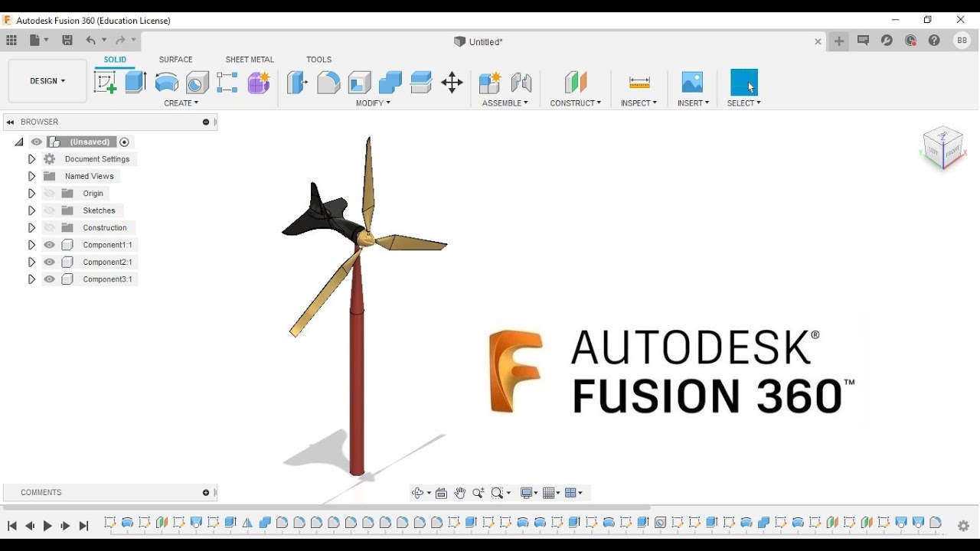This screenshot has width=980, height=551.
Task: Open timeline settings gear
Action: [964, 526]
